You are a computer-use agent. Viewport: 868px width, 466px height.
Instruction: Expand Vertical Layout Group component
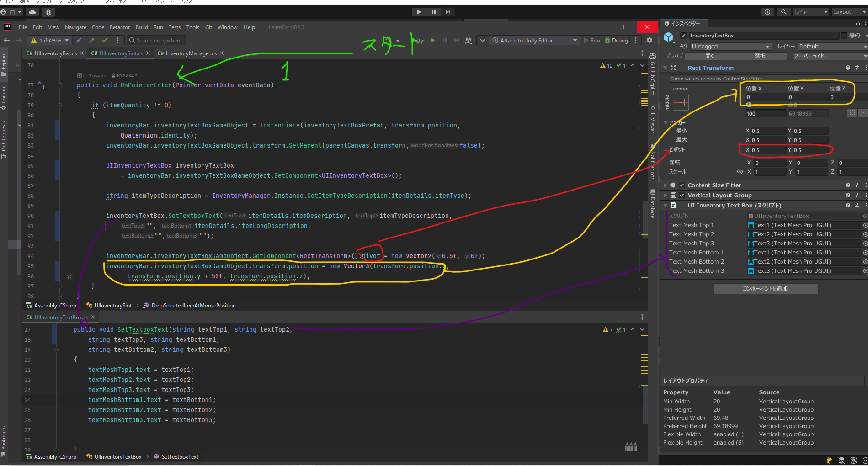point(665,195)
